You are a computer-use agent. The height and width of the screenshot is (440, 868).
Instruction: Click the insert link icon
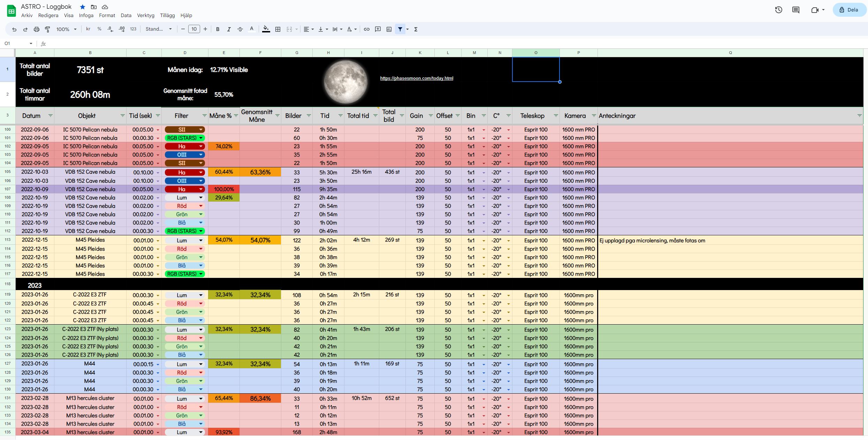366,29
